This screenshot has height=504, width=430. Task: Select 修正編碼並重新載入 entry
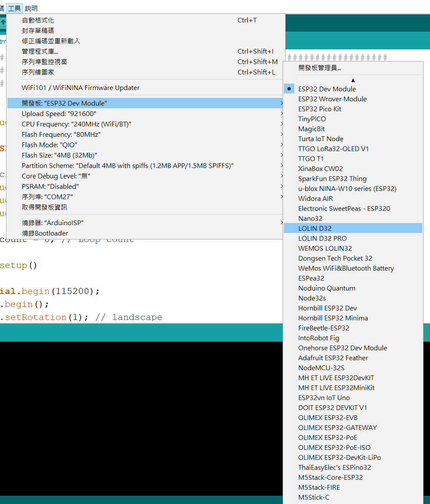(x=146, y=41)
